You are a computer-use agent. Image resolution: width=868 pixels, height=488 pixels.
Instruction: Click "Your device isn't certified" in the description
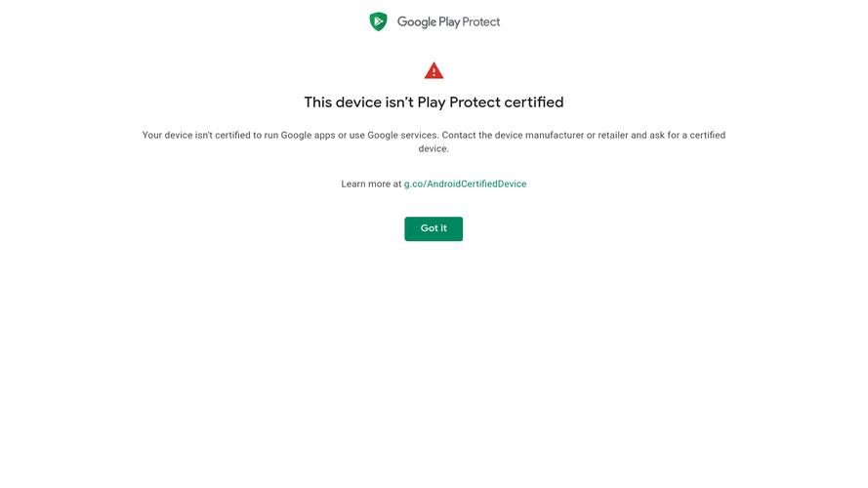196,136
